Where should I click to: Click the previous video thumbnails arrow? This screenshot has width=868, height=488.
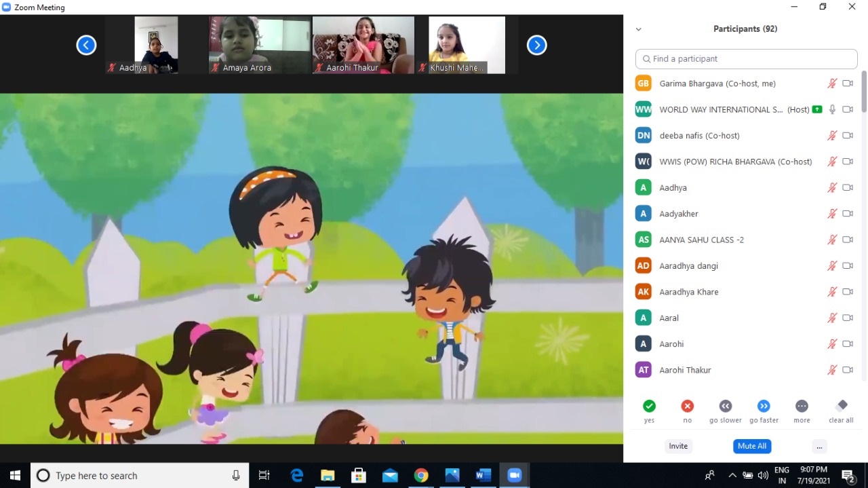click(x=86, y=45)
